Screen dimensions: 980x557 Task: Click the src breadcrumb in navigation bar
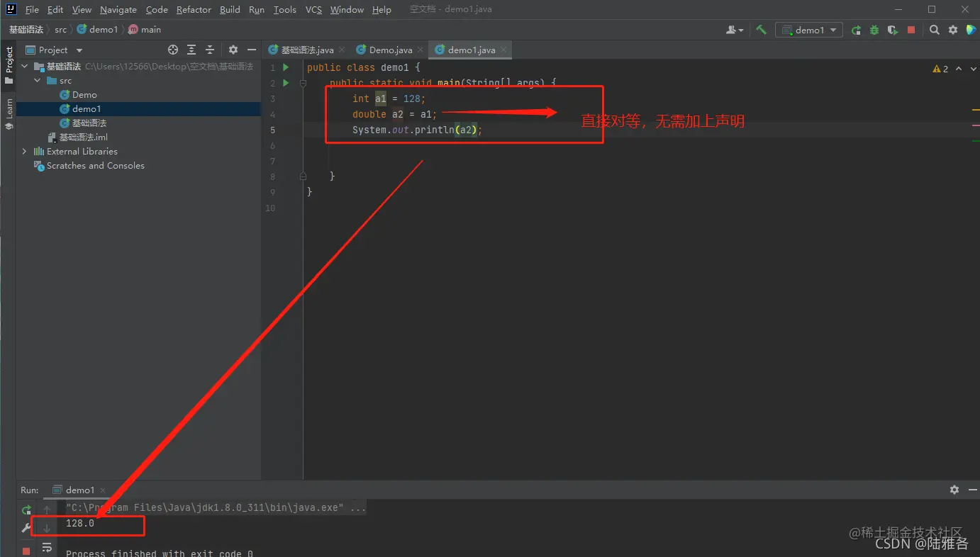[60, 30]
